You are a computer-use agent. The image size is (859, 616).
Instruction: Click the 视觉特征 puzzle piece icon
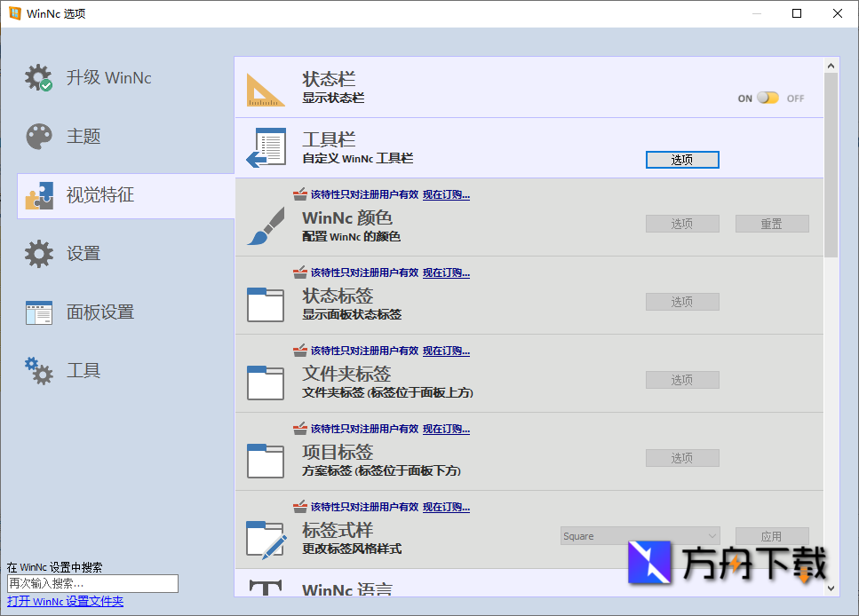pyautogui.click(x=38, y=195)
